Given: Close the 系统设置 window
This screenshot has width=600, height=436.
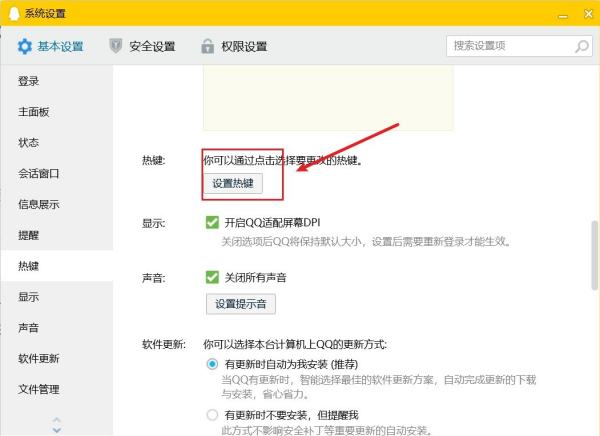Looking at the screenshot, I should [x=589, y=14].
